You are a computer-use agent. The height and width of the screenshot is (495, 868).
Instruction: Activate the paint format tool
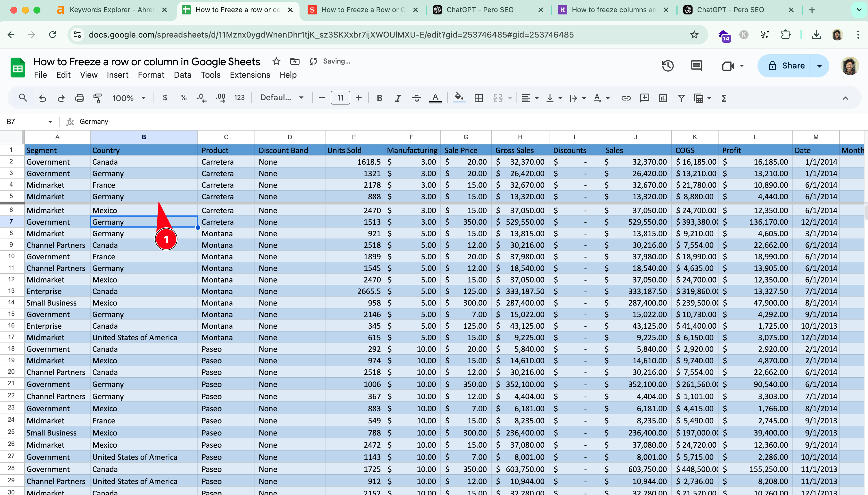tap(98, 98)
